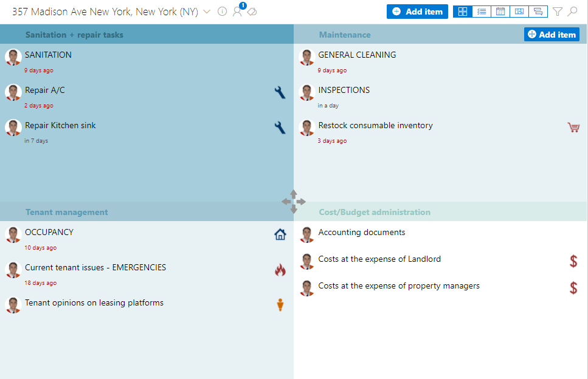Click the house icon beside OCCUPANCY
Screen dimensions: 588x379
pyautogui.click(x=280, y=234)
